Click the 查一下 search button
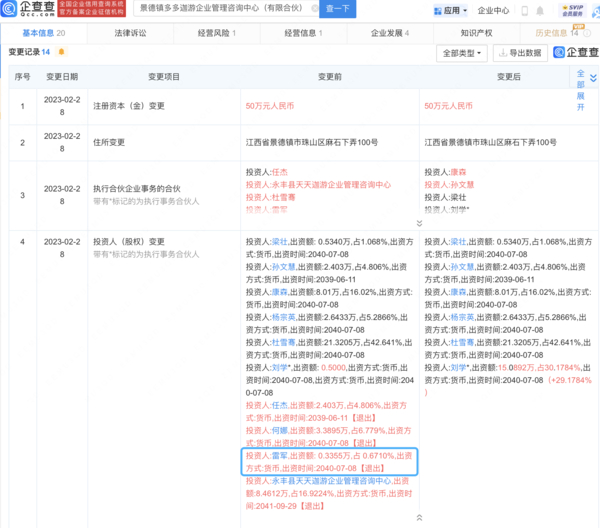600x528 pixels. point(338,8)
